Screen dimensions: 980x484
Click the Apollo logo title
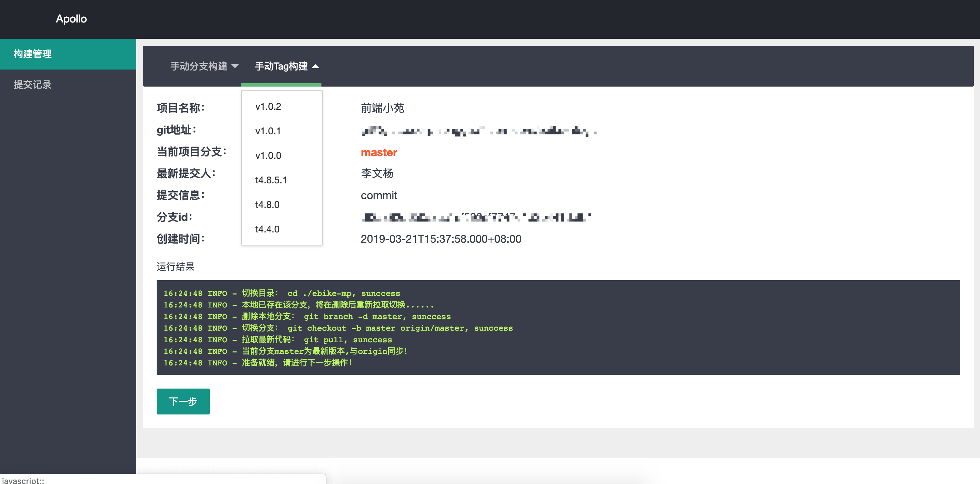(x=71, y=19)
